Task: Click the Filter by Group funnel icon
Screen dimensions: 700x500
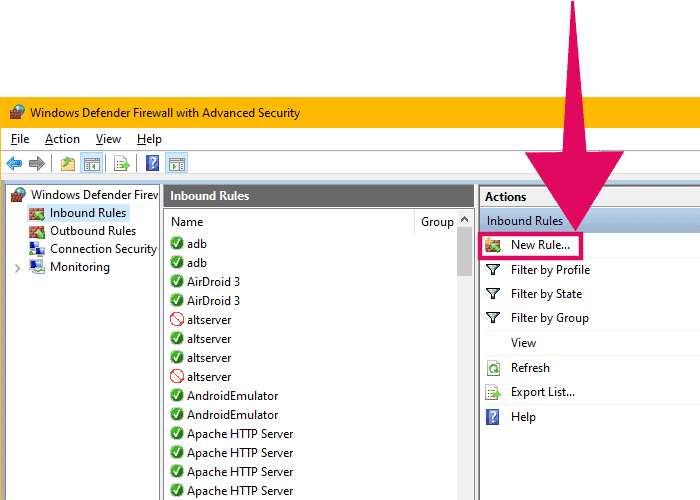Action: click(493, 318)
